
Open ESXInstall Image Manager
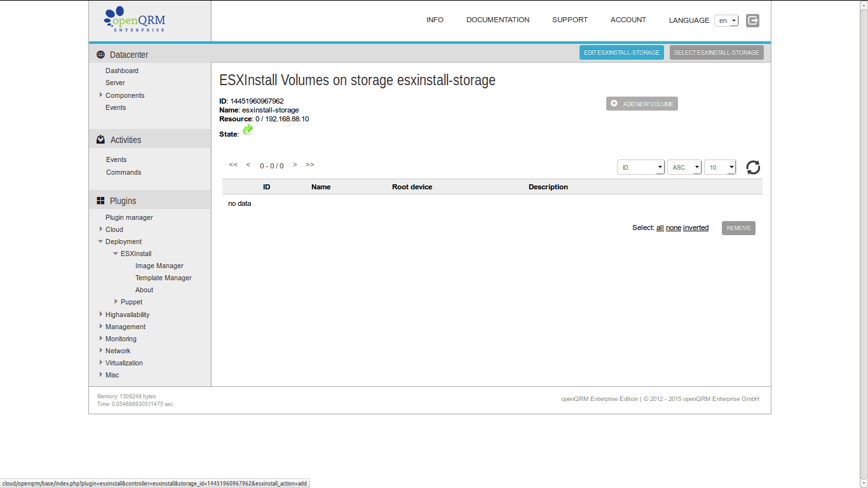159,266
